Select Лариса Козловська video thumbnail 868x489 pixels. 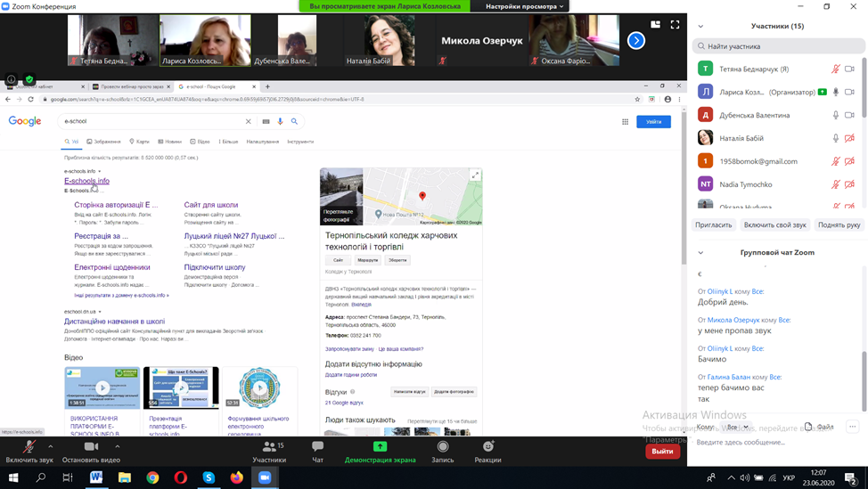[x=205, y=40]
